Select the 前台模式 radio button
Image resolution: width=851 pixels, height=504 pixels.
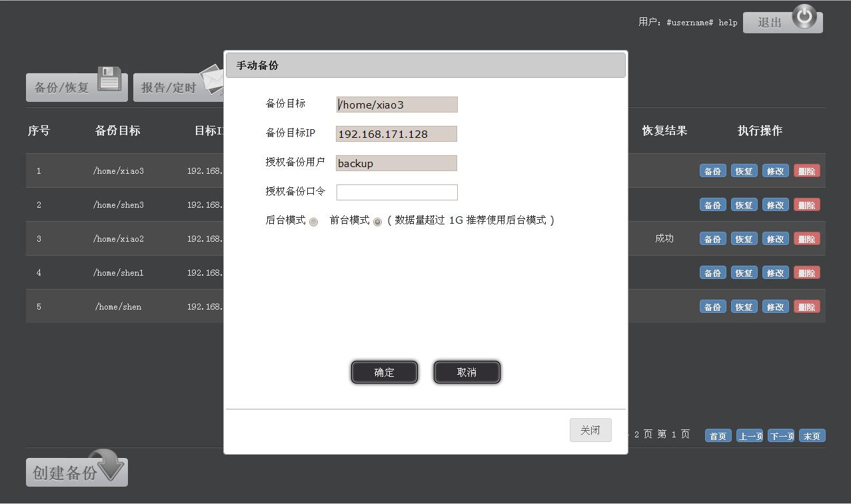pos(377,222)
